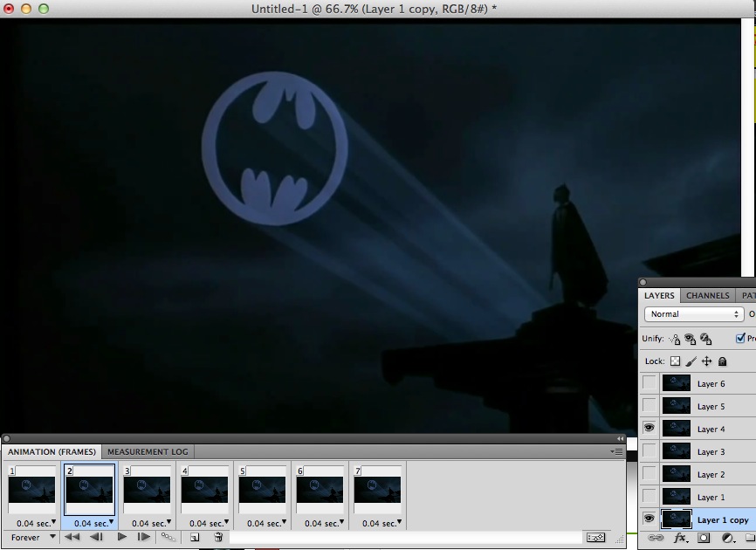The image size is (756, 550).
Task: Show the hidden Layer 6
Action: click(648, 382)
